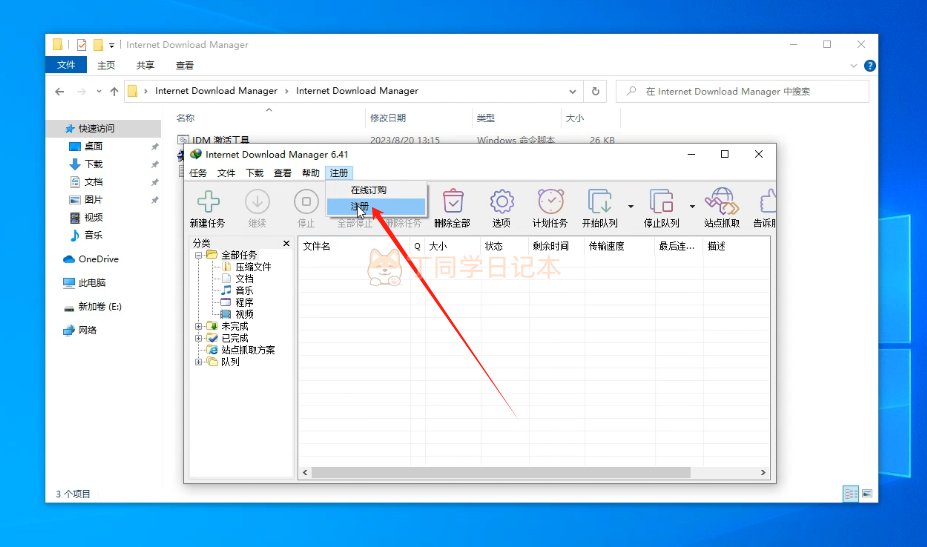927x547 pixels.
Task: Select 快速访问 in Explorer sidebar
Action: tap(97, 128)
